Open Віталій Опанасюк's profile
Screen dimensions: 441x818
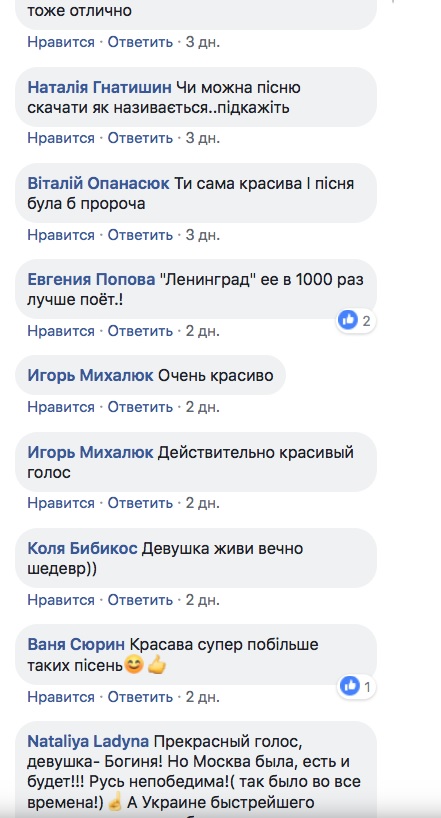(98, 184)
